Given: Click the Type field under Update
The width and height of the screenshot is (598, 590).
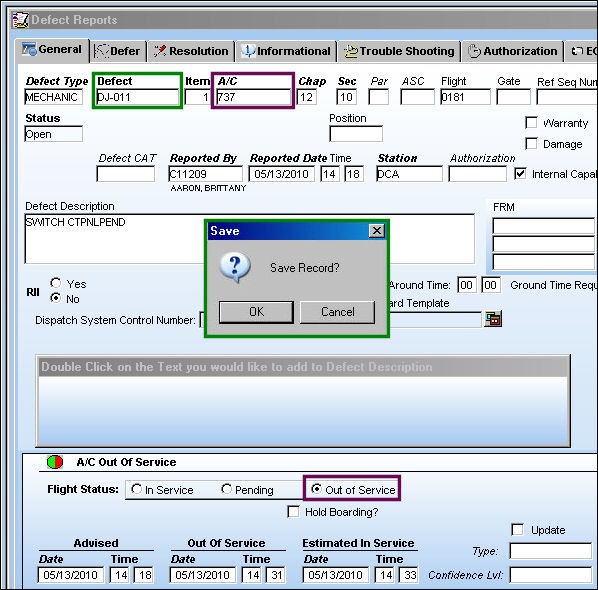Looking at the screenshot, I should click(551, 551).
